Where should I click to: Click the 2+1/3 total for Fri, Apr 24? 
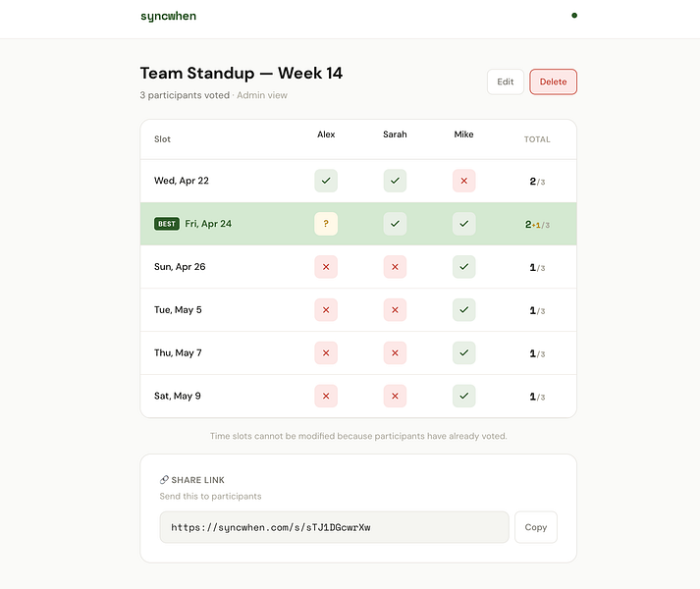[537, 225]
